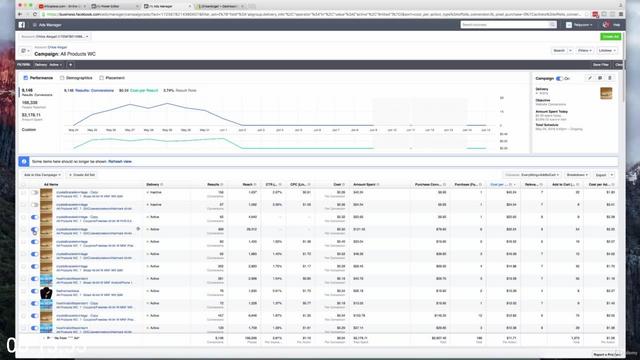Switch to the Power Editor browser tab

[116, 6]
